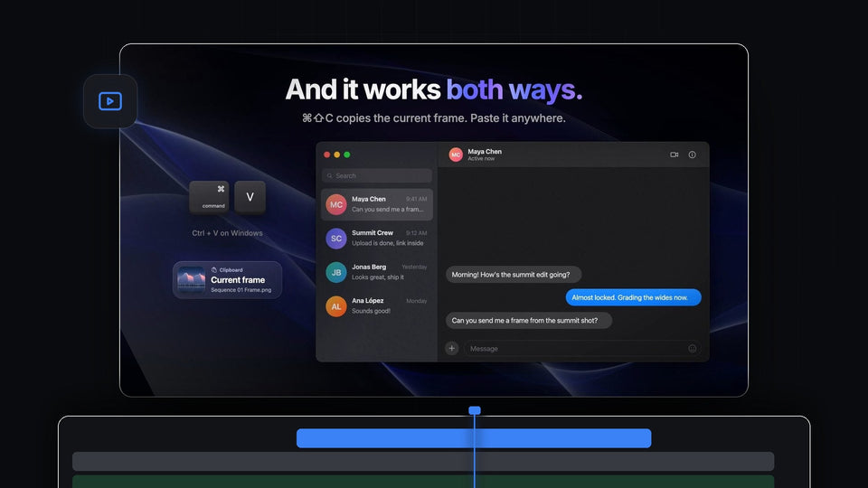The width and height of the screenshot is (868, 488).
Task: Click the SC avatar for Summit Crew
Action: [x=336, y=239]
